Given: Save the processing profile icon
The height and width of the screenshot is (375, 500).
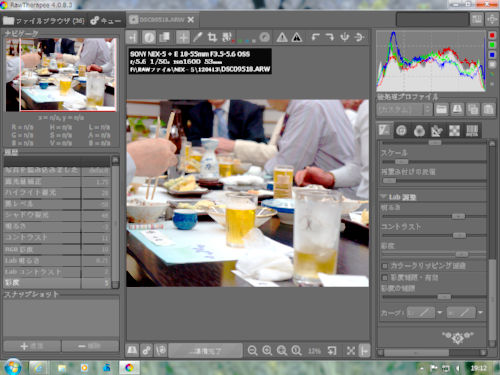Looking at the screenshot, I should [457, 109].
